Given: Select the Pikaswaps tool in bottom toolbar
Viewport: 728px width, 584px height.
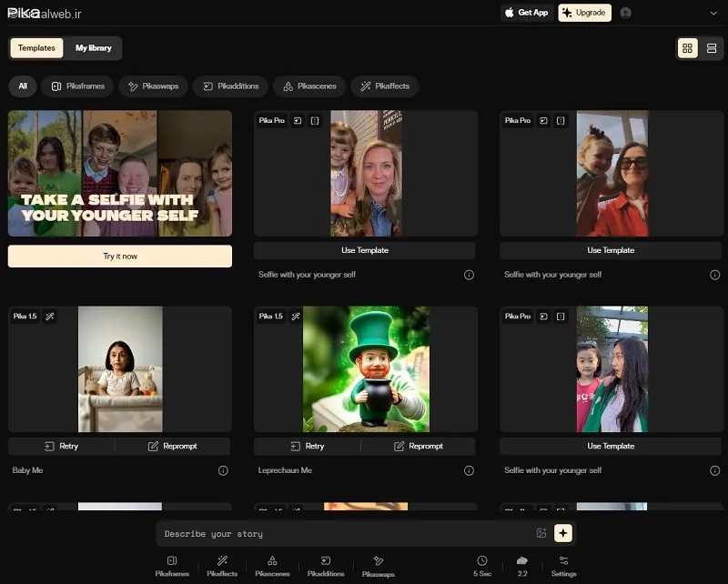Looking at the screenshot, I should (378, 567).
